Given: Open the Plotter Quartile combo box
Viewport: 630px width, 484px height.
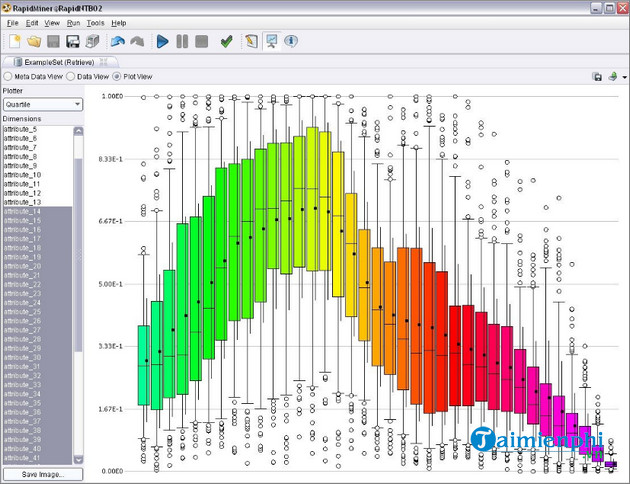Looking at the screenshot, I should 43,104.
